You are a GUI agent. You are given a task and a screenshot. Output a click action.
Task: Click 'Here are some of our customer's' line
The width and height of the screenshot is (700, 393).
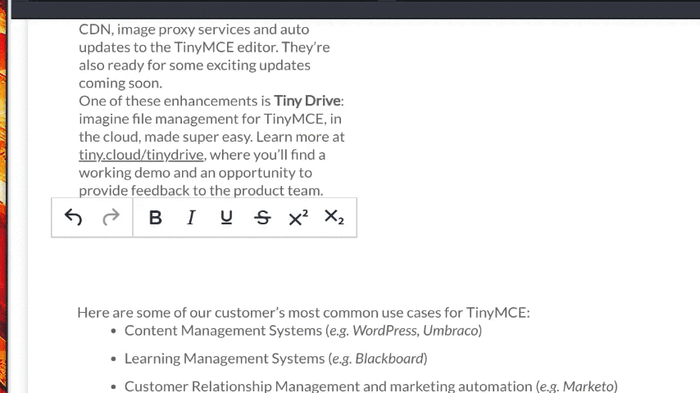pos(303,313)
